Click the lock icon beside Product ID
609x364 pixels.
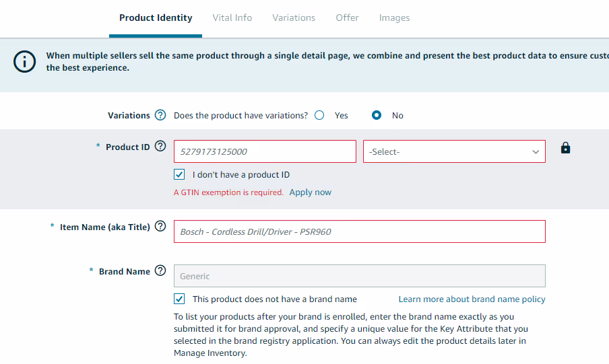(565, 148)
